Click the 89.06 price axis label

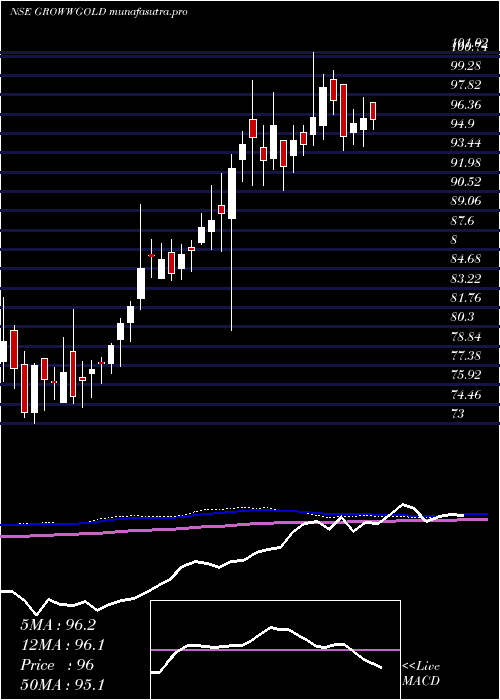point(466,201)
